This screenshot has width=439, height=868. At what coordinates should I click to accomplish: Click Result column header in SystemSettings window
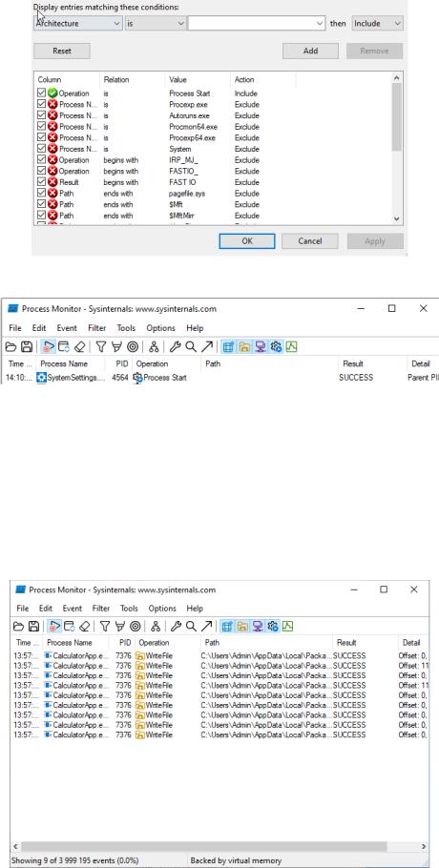click(x=372, y=363)
